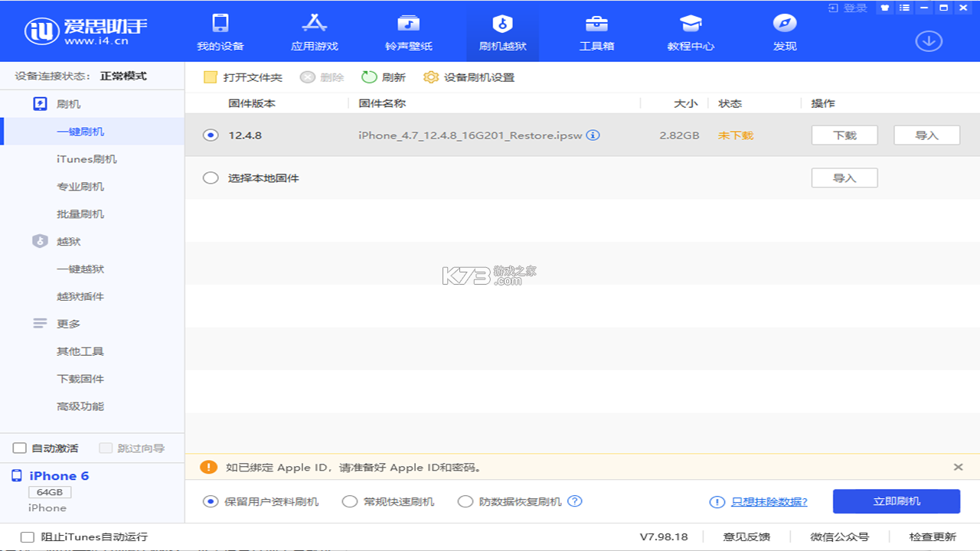Select 一键越狱 in sidebar
This screenshot has width=980, height=551.
pyautogui.click(x=80, y=269)
